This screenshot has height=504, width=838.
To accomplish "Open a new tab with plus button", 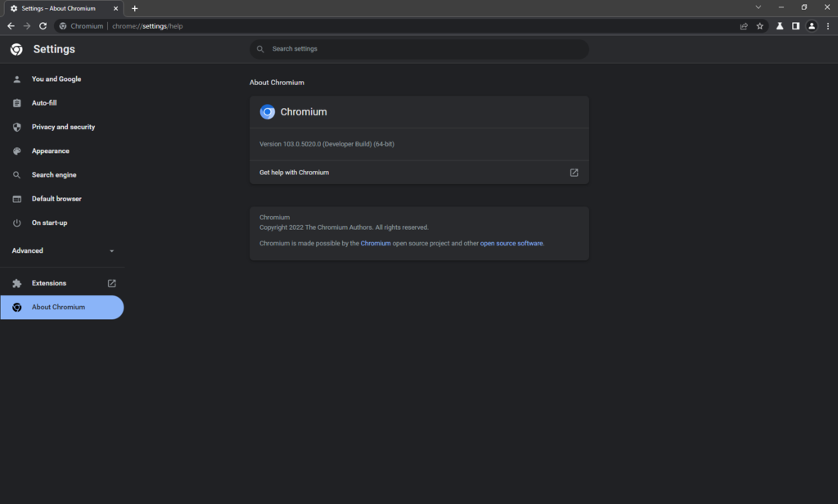I will click(135, 8).
